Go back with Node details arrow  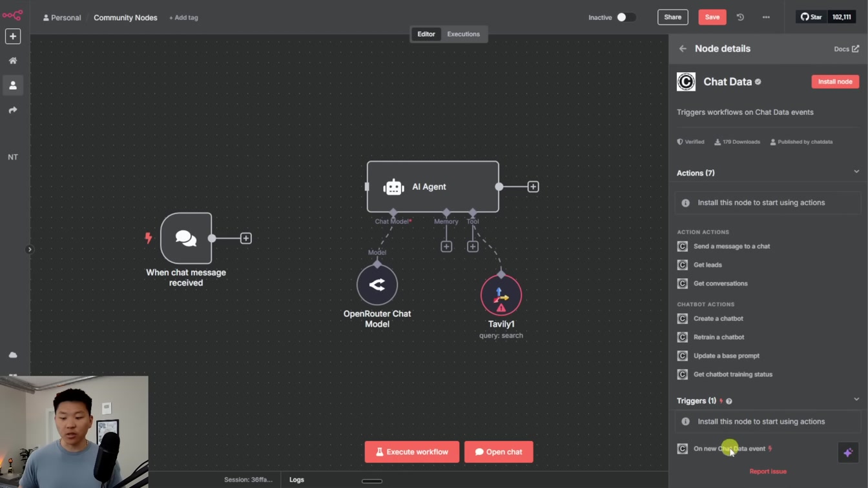683,48
